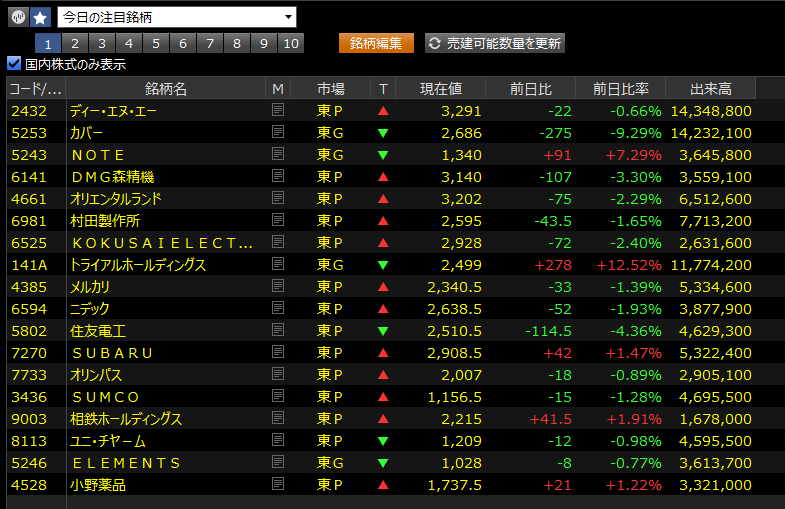Switch to list tab 10
785x509 pixels.
point(291,44)
